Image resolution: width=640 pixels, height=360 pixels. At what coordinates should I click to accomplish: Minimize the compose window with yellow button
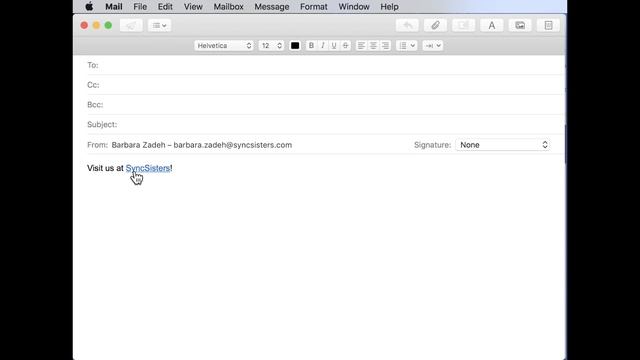coord(96,25)
